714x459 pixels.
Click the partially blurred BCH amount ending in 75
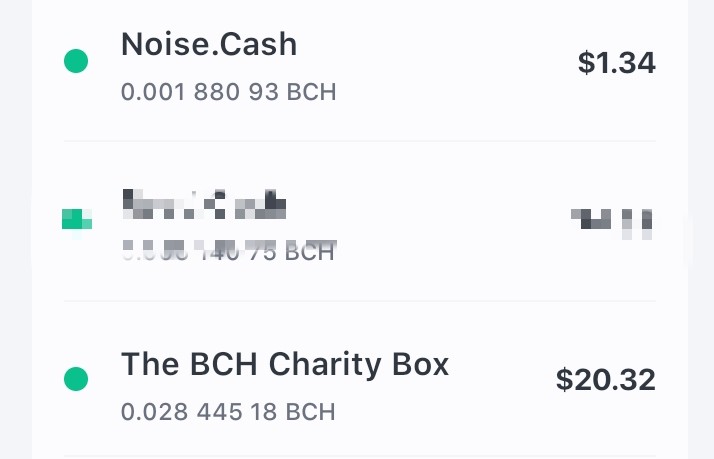coord(230,250)
